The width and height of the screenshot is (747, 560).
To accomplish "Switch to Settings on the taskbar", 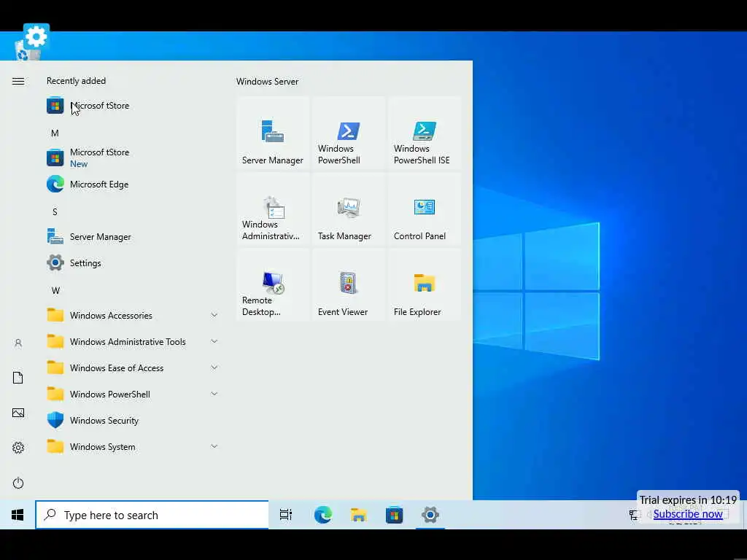I will pos(430,515).
